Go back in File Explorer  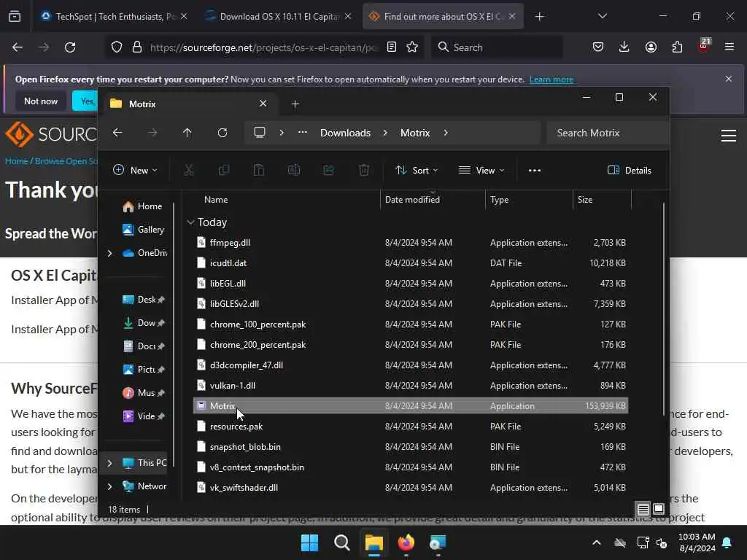tap(117, 133)
